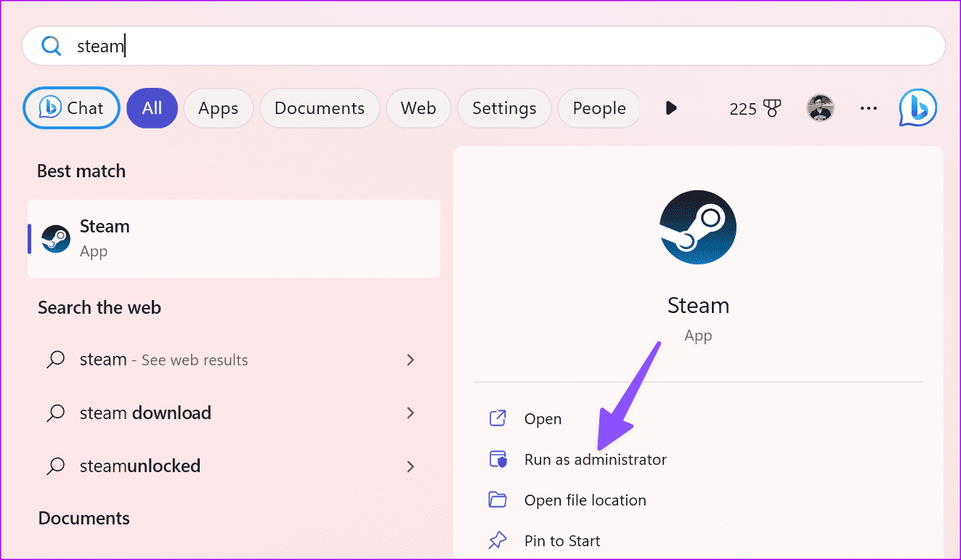The height and width of the screenshot is (560, 961).
Task: Open the three-dot more options menu
Action: 869,108
